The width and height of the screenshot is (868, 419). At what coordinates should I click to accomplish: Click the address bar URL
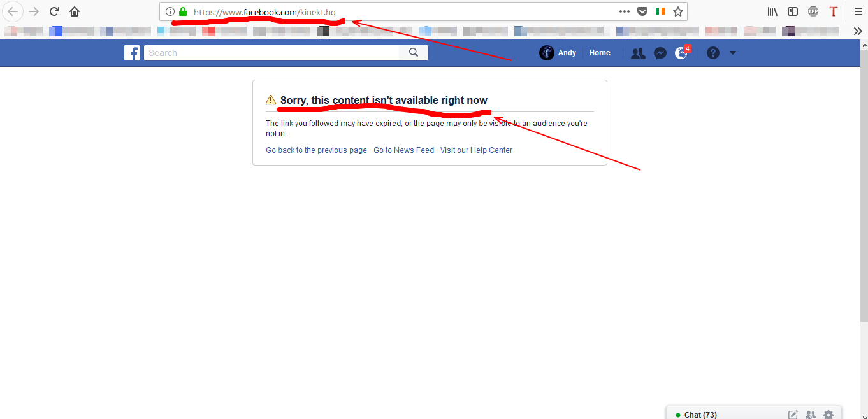point(264,12)
